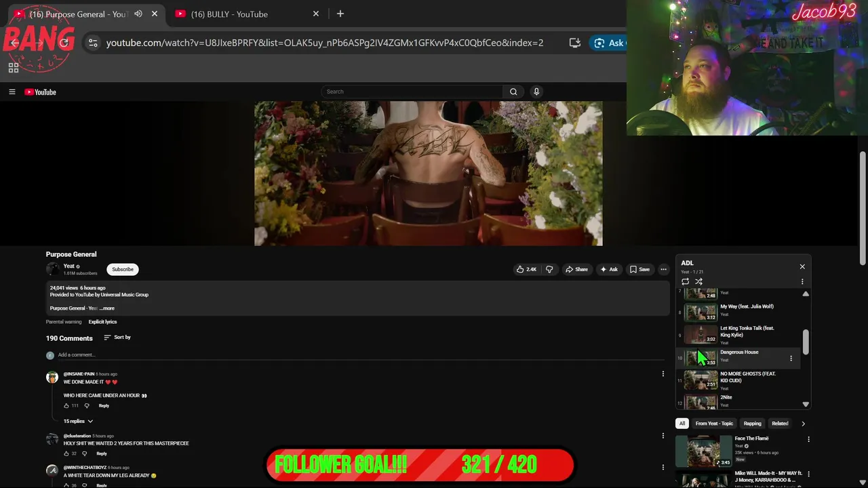Open more actions menu beside Save

(x=663, y=269)
